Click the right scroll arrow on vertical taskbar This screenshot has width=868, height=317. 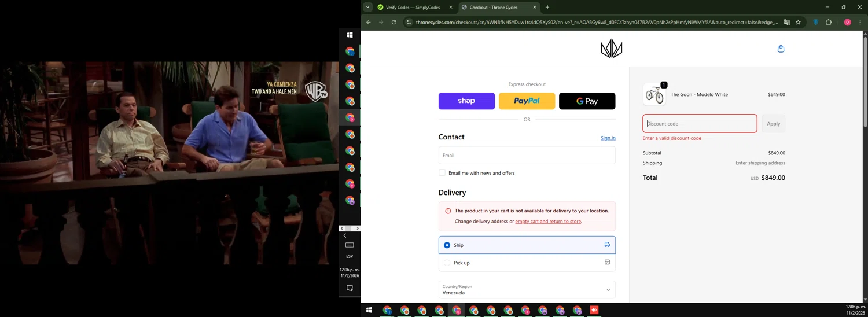358,228
